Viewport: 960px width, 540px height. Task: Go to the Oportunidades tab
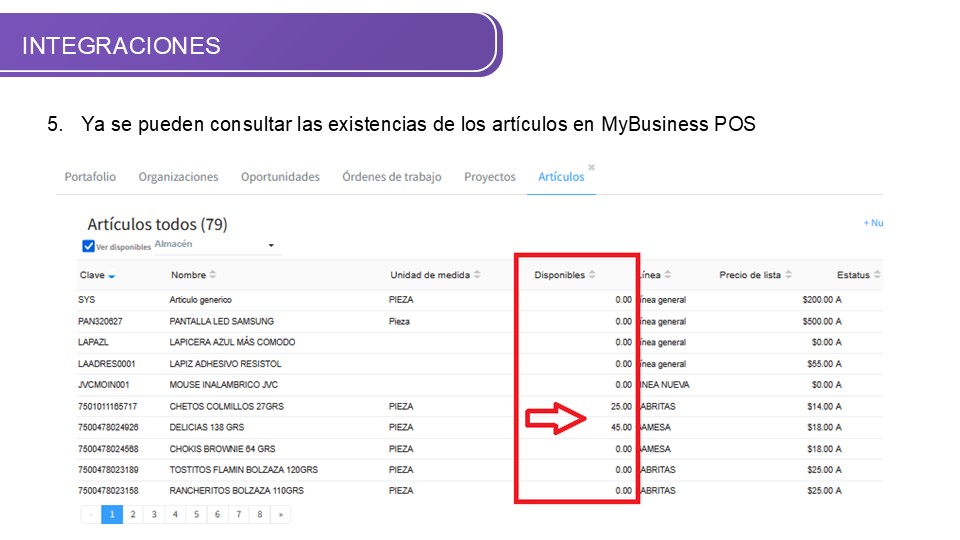click(280, 177)
